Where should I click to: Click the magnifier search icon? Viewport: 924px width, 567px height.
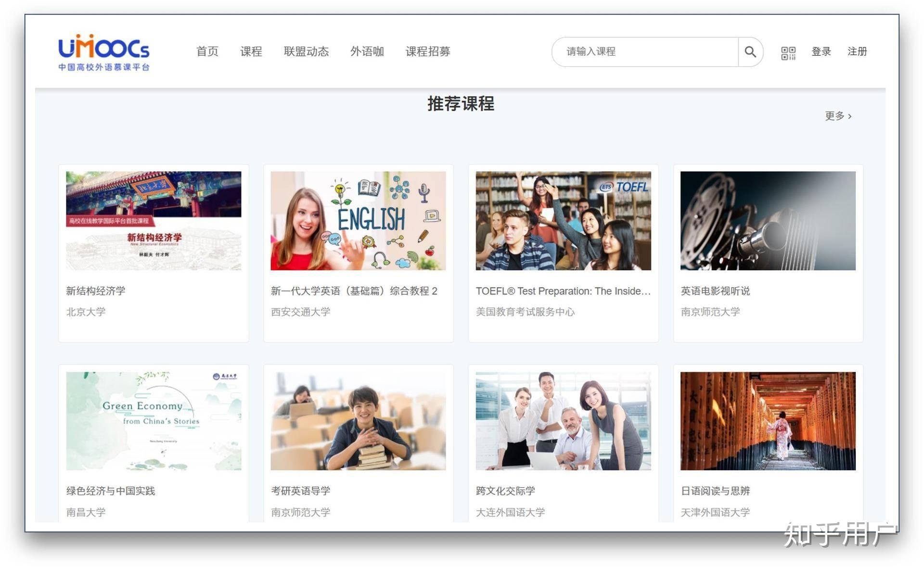[750, 51]
